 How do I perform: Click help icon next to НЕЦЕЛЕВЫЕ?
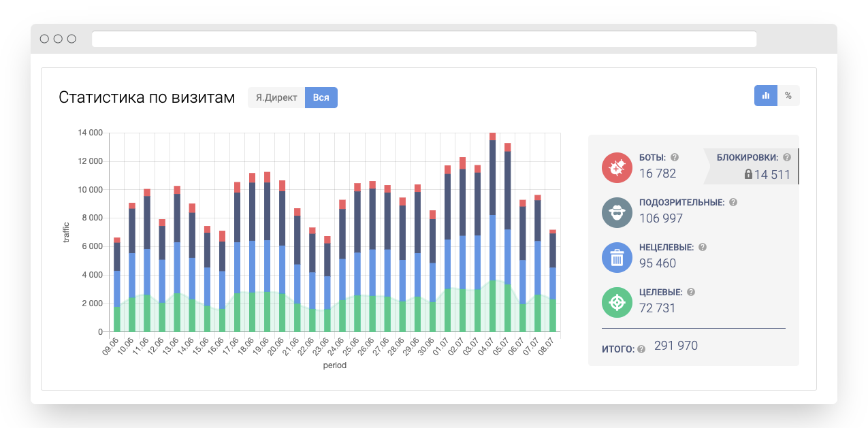(703, 248)
